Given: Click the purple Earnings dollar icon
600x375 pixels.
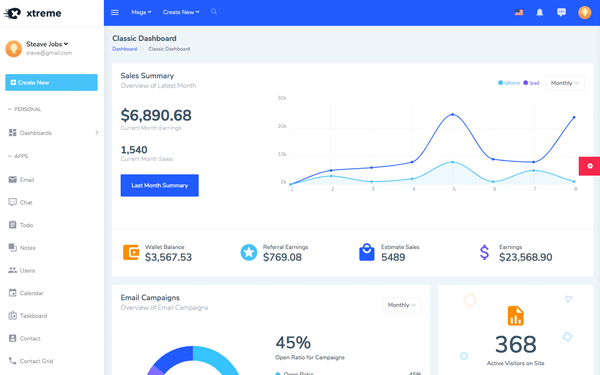Looking at the screenshot, I should pyautogui.click(x=484, y=253).
